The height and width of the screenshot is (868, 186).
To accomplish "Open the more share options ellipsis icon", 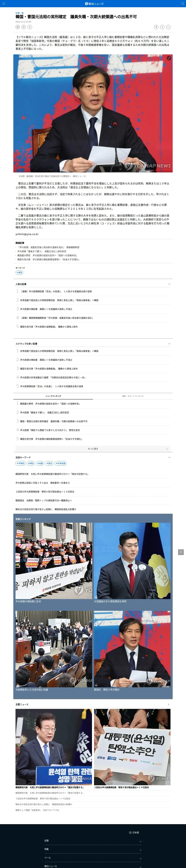I will [168, 27].
